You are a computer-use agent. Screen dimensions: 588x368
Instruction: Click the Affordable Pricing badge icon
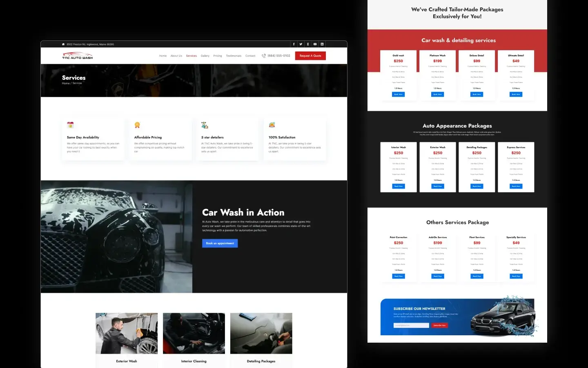(137, 125)
